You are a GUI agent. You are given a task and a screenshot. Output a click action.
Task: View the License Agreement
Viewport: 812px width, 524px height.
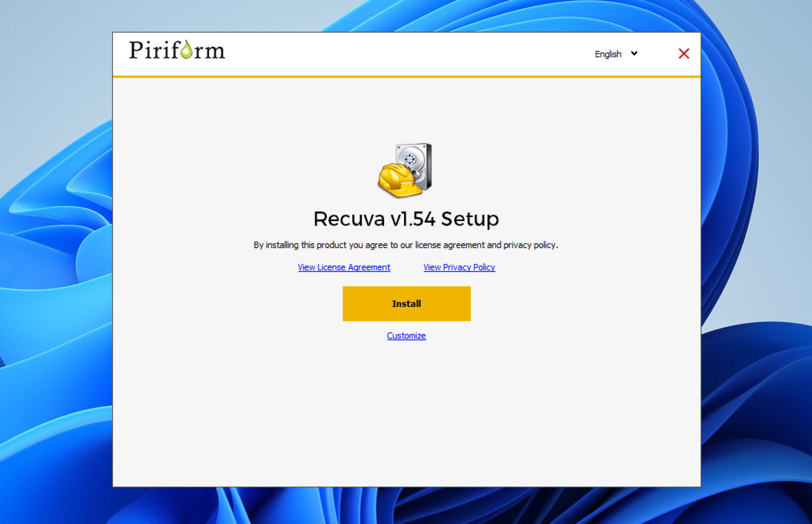point(344,267)
